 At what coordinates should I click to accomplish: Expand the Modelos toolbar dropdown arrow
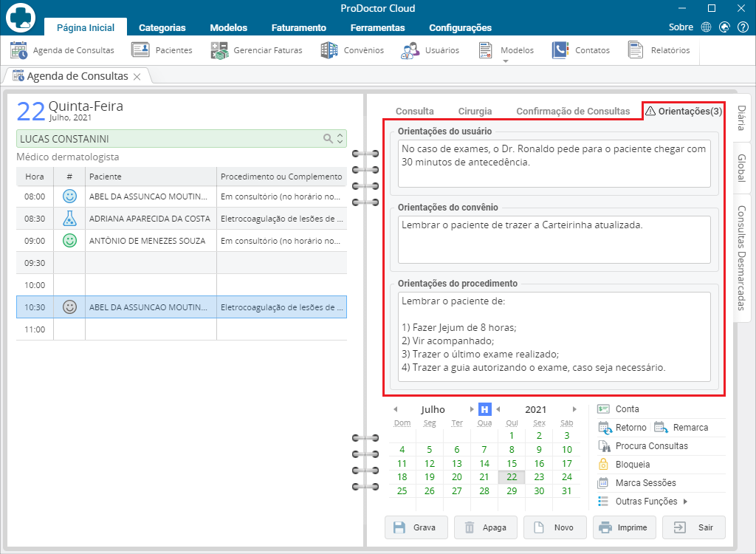[505, 61]
